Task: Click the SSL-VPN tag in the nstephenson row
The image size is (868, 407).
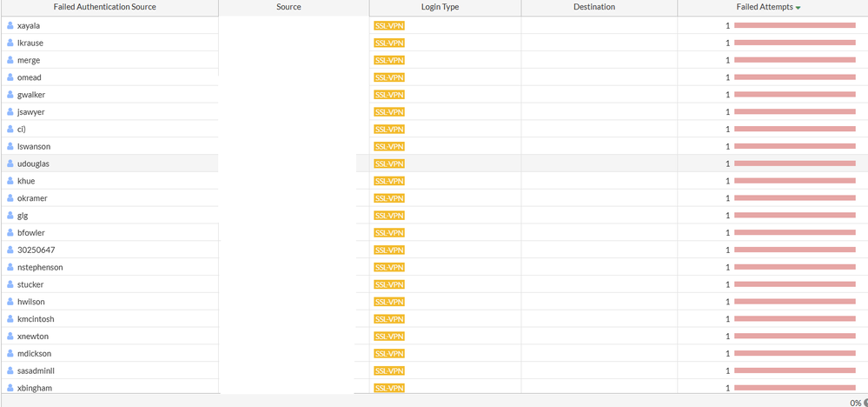Action: pos(388,267)
